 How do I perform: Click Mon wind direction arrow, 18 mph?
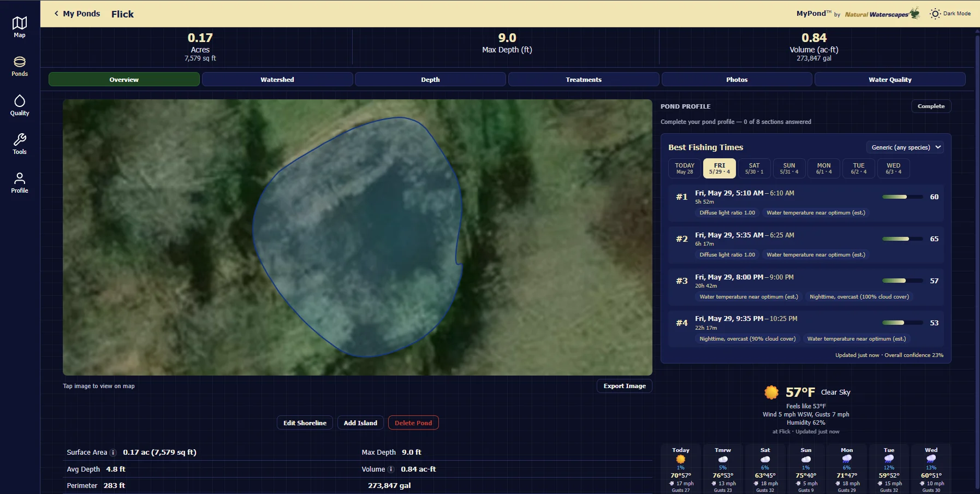(838, 484)
